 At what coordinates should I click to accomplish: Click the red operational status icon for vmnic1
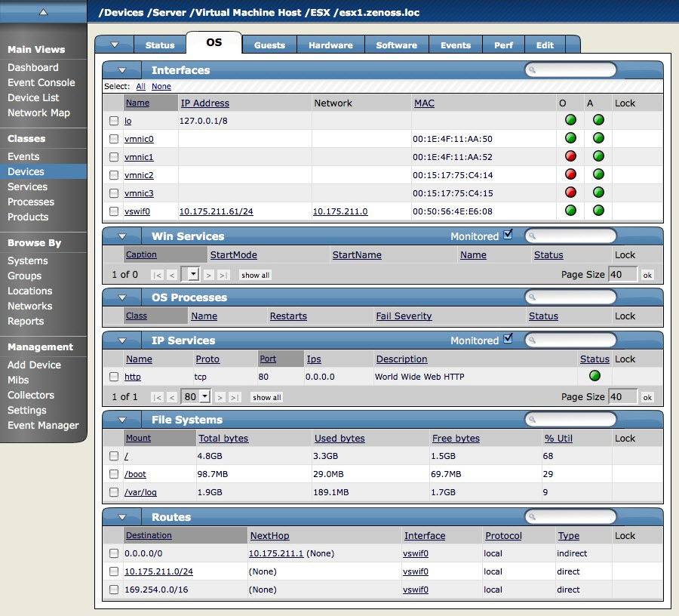pos(570,156)
